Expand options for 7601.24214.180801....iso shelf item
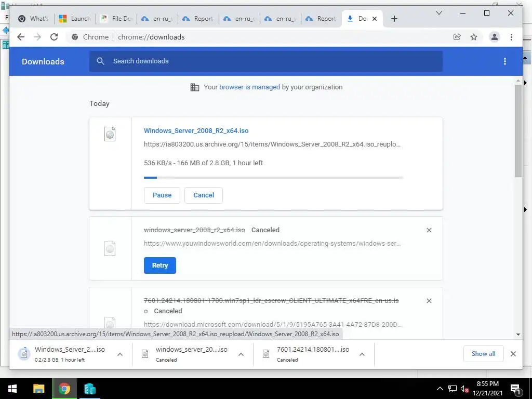The width and height of the screenshot is (532, 399). pyautogui.click(x=362, y=354)
